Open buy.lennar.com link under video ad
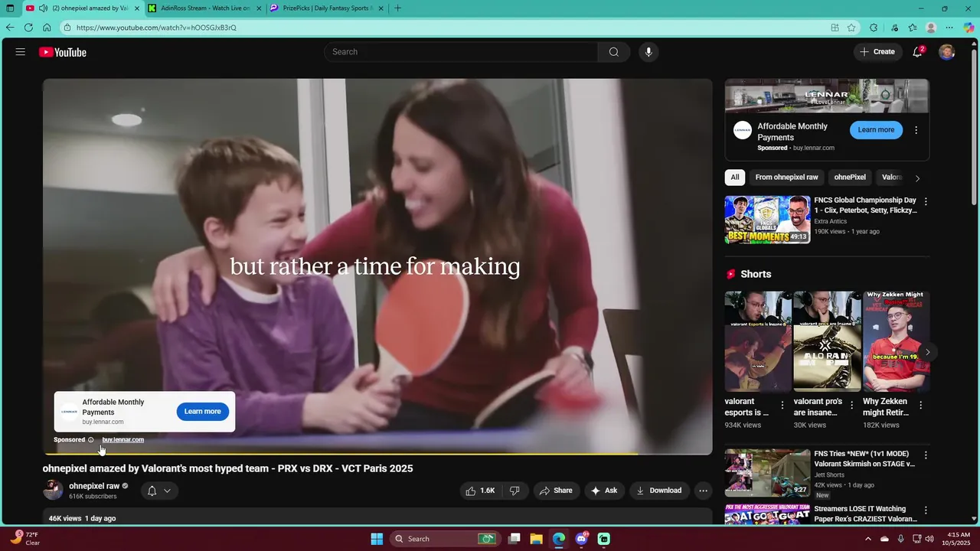The height and width of the screenshot is (551, 980). (123, 440)
